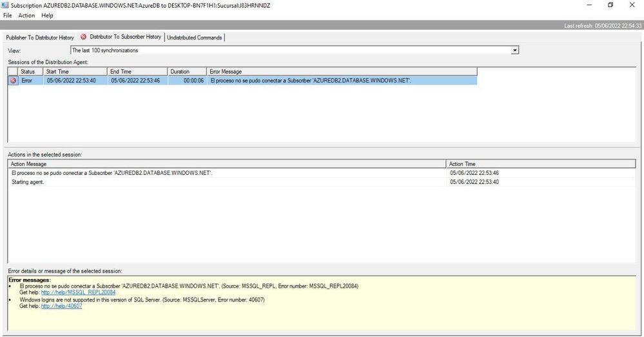This screenshot has height=337, width=644.
Task: Click error detail mentioning MSSQL_REPL20084 source
Action: pyautogui.click(x=189, y=285)
